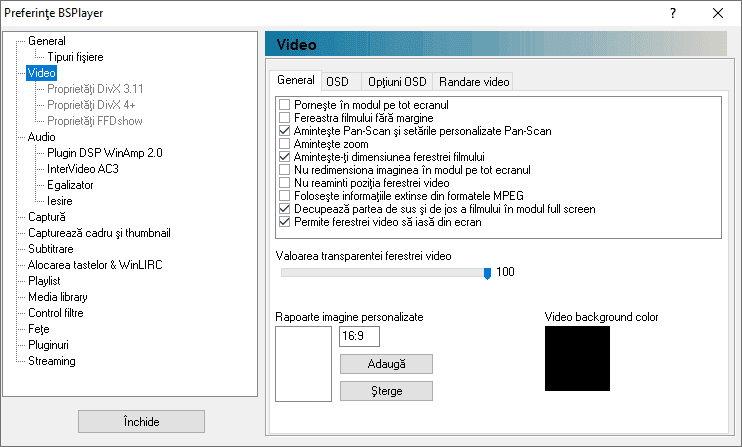742x447 pixels.
Task: Select Proprietăţi FFDshow tree item
Action: (x=95, y=121)
